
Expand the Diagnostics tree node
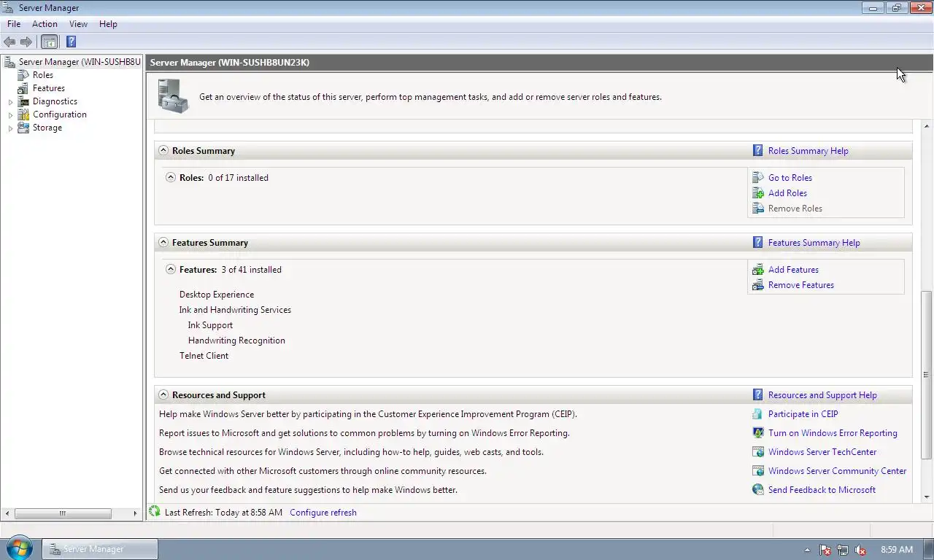click(10, 102)
